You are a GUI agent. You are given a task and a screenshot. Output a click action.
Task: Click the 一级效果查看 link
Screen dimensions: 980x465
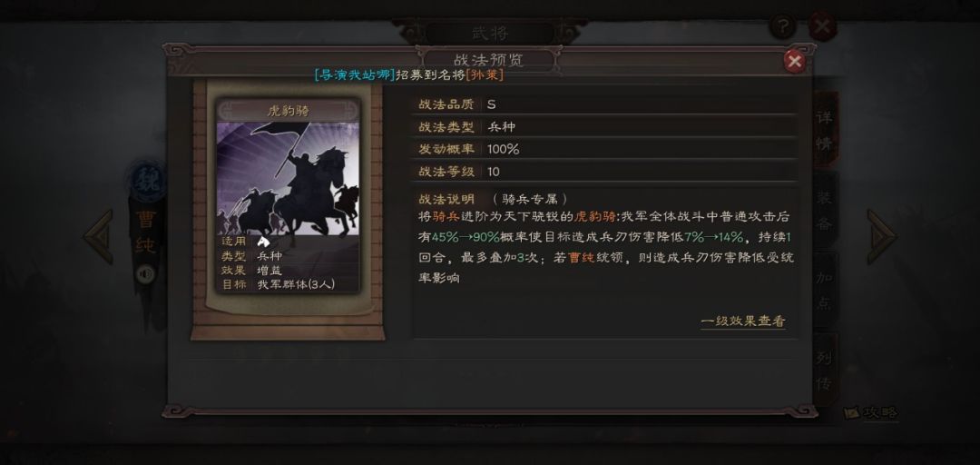(x=742, y=322)
